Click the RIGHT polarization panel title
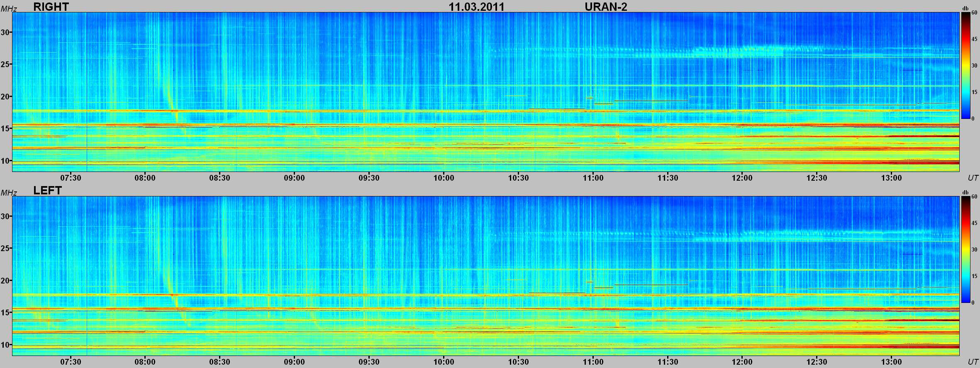The height and width of the screenshot is (368, 980). (51, 7)
